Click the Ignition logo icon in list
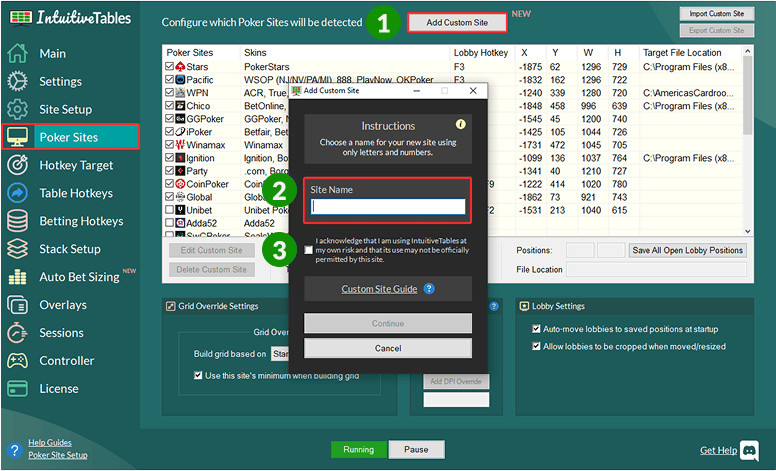This screenshot has height=471, width=776. 180,158
